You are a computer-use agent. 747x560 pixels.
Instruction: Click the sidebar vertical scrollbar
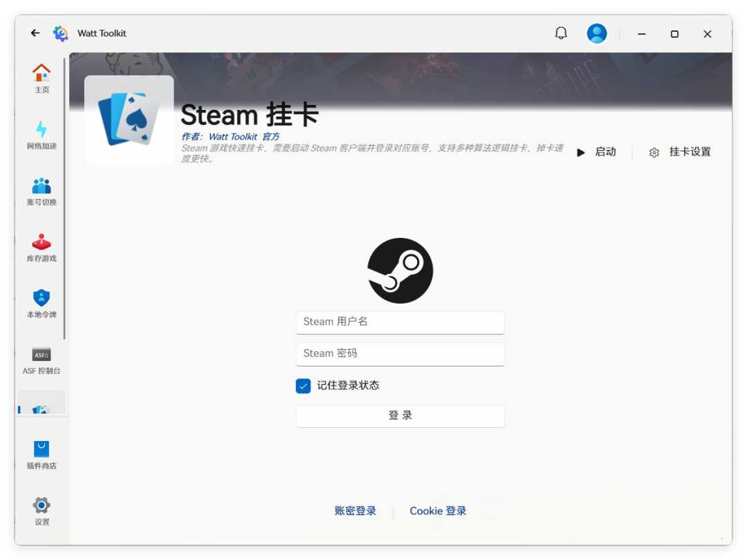(64, 198)
